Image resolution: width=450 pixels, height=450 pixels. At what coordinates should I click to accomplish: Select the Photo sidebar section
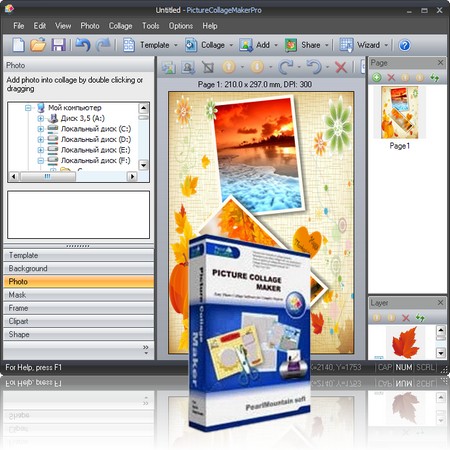pyautogui.click(x=79, y=281)
